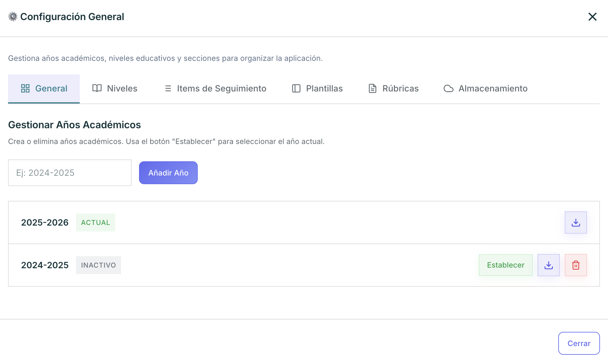Click the grid icon on General tab

(x=25, y=88)
